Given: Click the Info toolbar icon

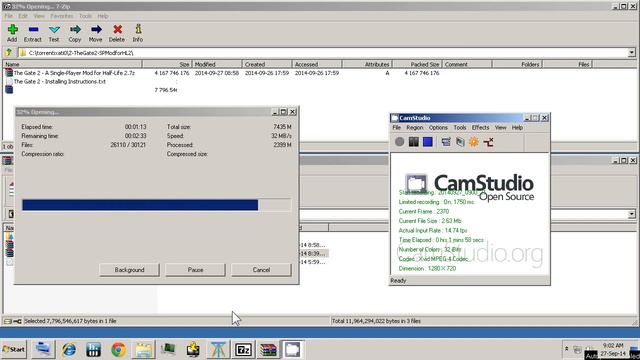Looking at the screenshot, I should click(138, 33).
